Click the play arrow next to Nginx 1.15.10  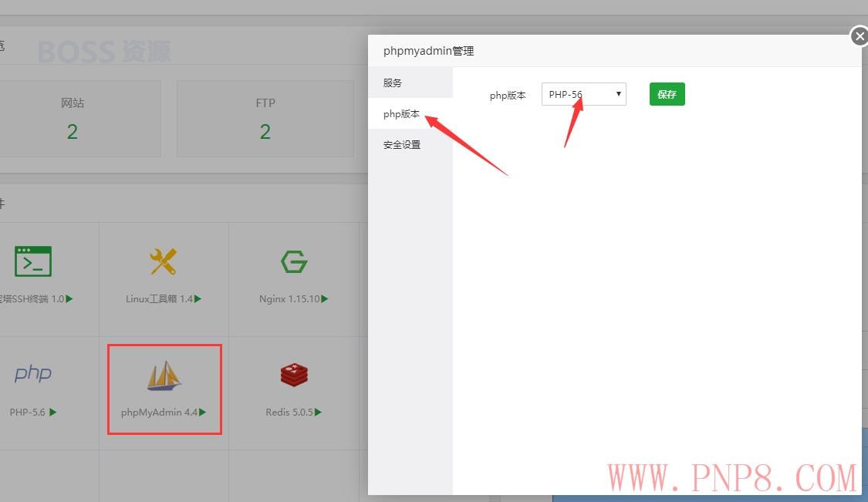point(325,299)
